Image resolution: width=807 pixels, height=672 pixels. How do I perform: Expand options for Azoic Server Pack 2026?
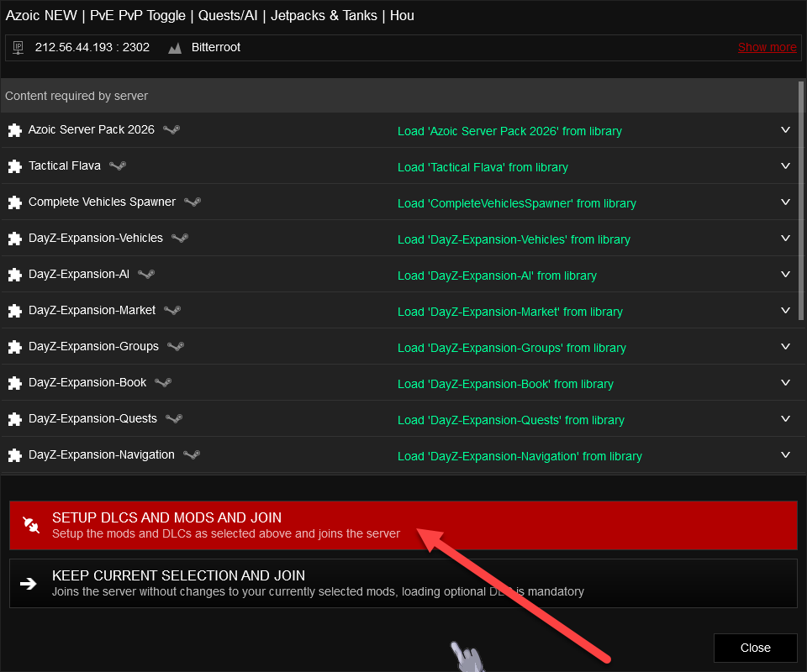click(x=785, y=129)
